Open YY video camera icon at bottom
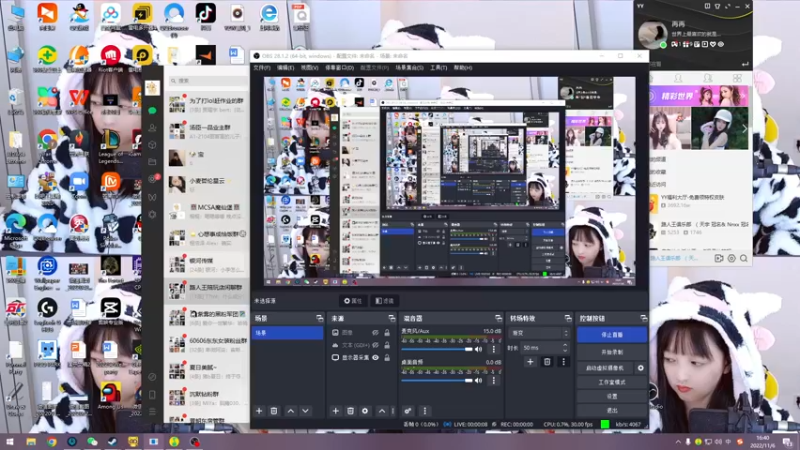 coord(719,259)
